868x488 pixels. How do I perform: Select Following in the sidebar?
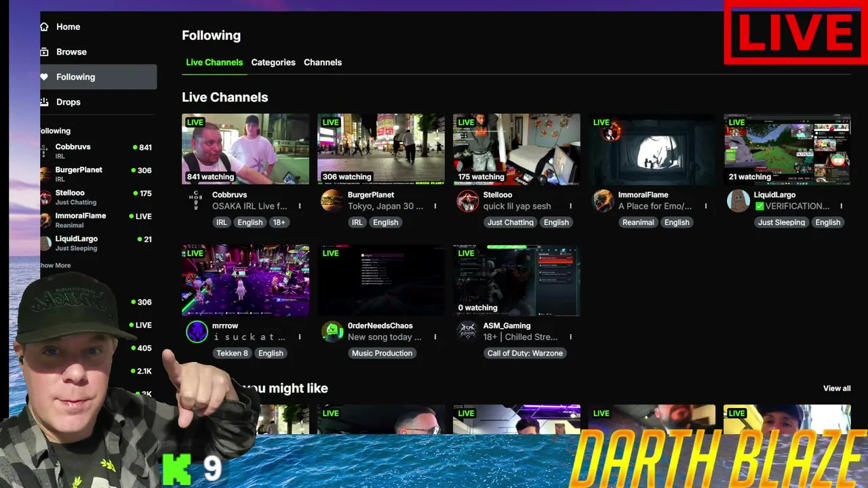tap(98, 77)
